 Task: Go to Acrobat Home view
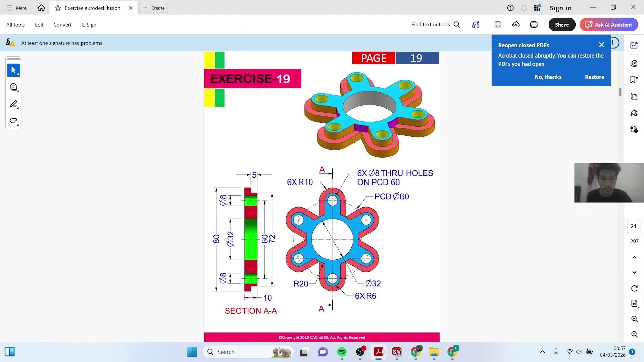point(41,8)
